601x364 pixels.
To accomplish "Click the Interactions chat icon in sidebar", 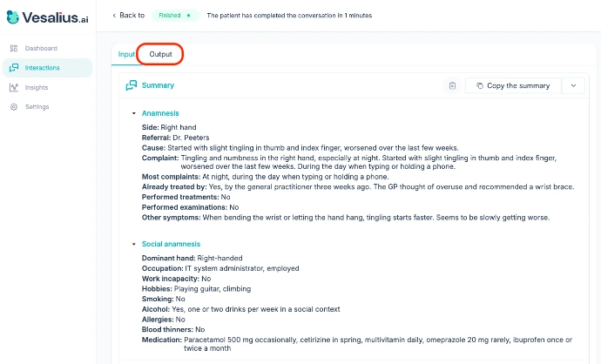I will click(14, 68).
